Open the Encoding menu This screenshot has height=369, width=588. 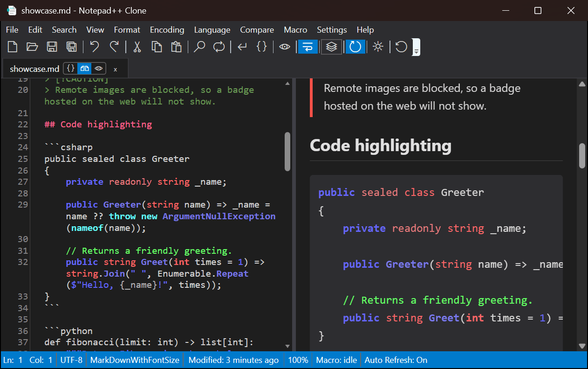point(167,30)
